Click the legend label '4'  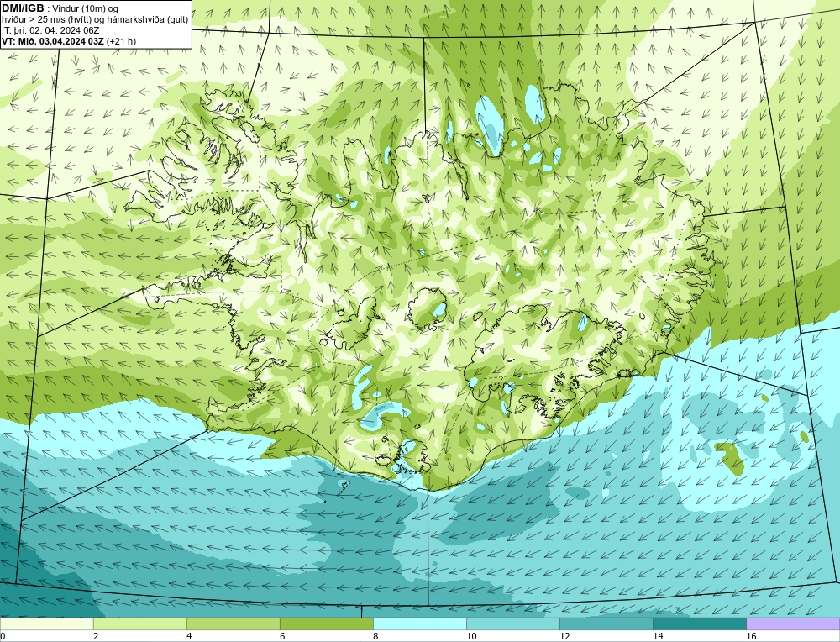(189, 636)
